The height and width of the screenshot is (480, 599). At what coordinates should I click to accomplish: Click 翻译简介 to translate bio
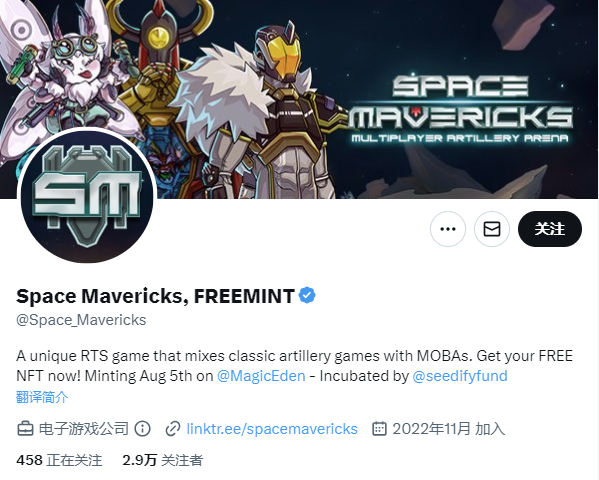click(x=42, y=397)
